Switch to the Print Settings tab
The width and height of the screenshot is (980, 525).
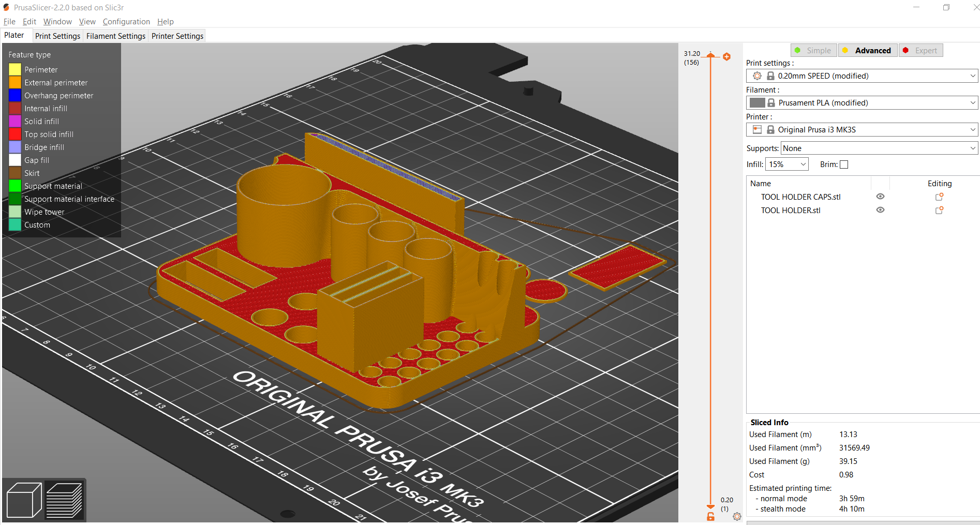[x=57, y=36]
